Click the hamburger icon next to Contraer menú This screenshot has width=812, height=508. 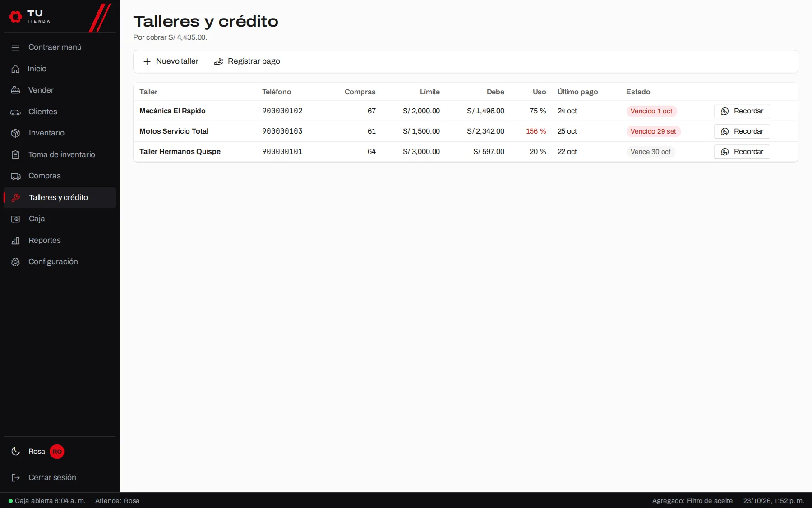tap(15, 47)
